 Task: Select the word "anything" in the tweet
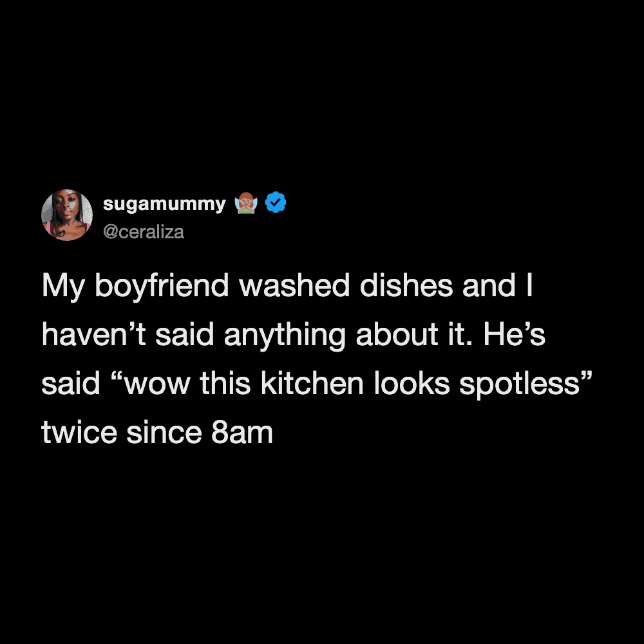[285, 336]
